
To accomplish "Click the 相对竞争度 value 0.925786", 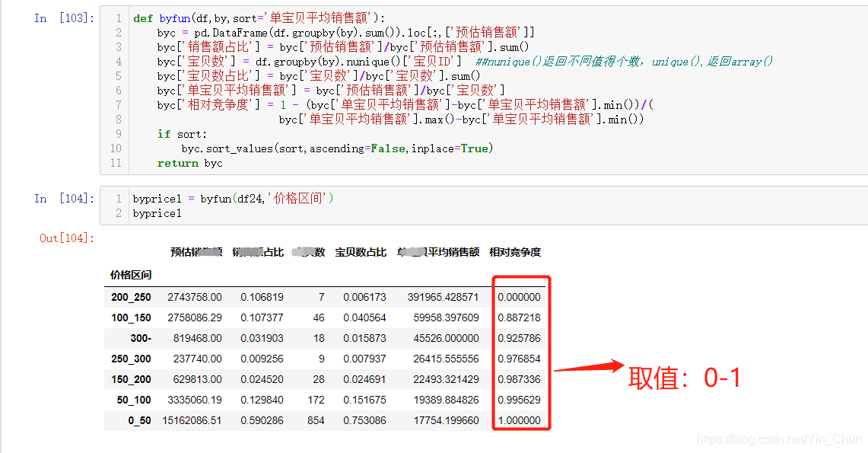I will tap(520, 338).
